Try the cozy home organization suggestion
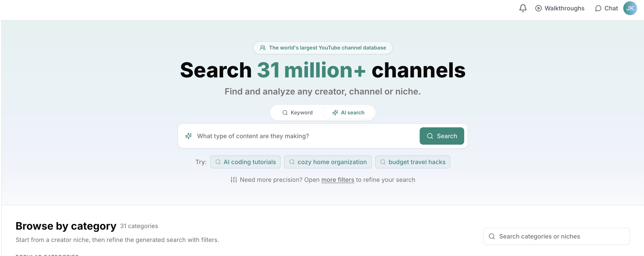644x256 pixels. point(328,162)
